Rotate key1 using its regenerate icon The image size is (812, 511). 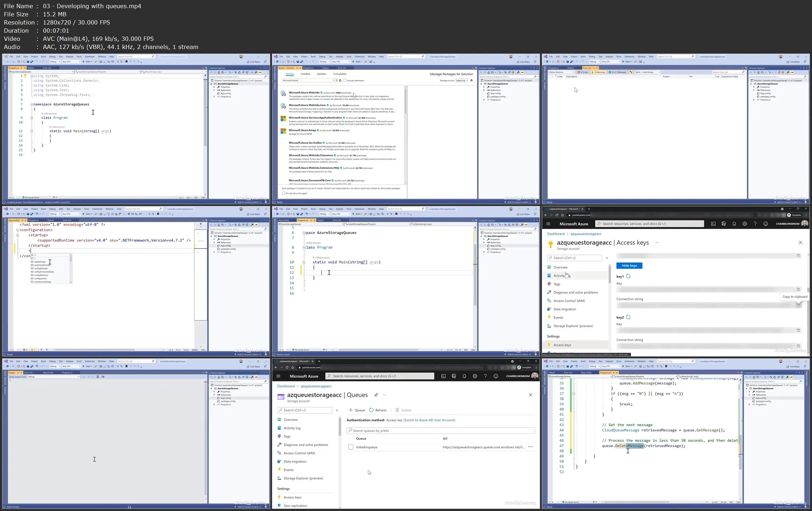pyautogui.click(x=628, y=276)
